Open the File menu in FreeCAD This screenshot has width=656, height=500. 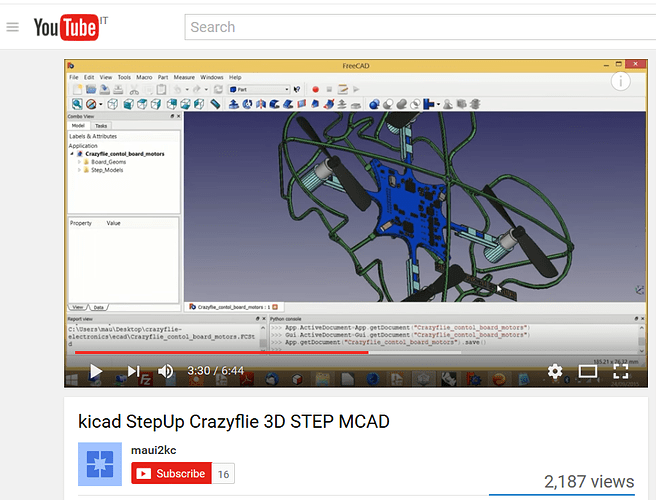(74, 77)
